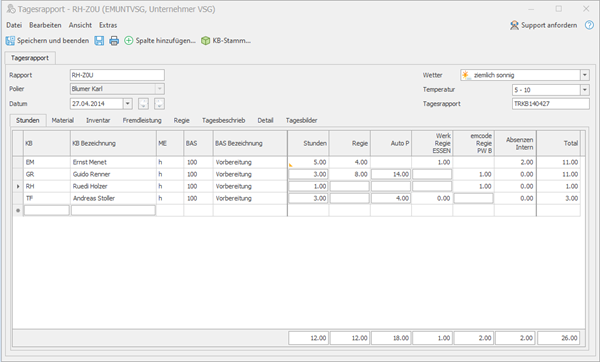
Task: Click the previous day button next to Datum
Action: click(143, 104)
